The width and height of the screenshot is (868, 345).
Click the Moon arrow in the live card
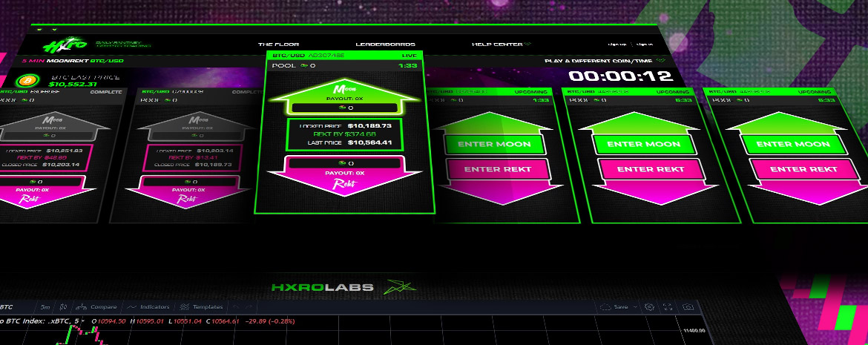[343, 97]
